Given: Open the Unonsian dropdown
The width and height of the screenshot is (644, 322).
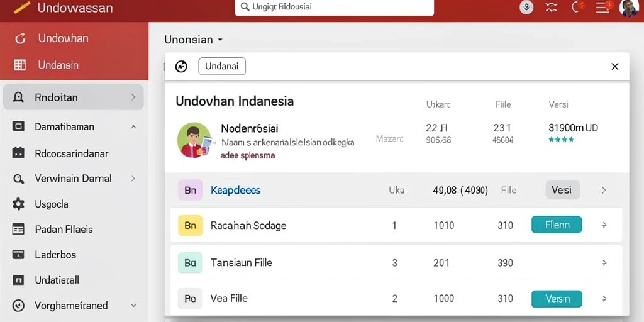Looking at the screenshot, I should tap(194, 40).
